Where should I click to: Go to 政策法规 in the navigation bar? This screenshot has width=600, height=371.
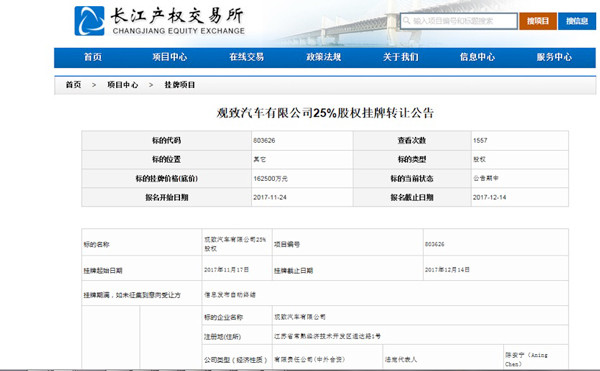click(324, 57)
